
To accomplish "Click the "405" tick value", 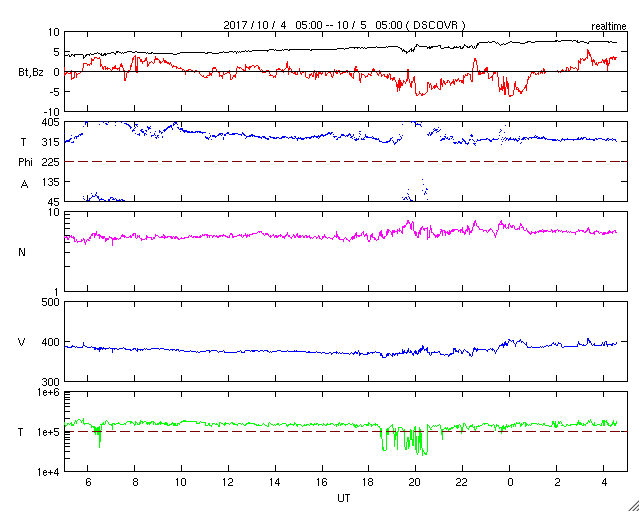I will click(x=51, y=122).
